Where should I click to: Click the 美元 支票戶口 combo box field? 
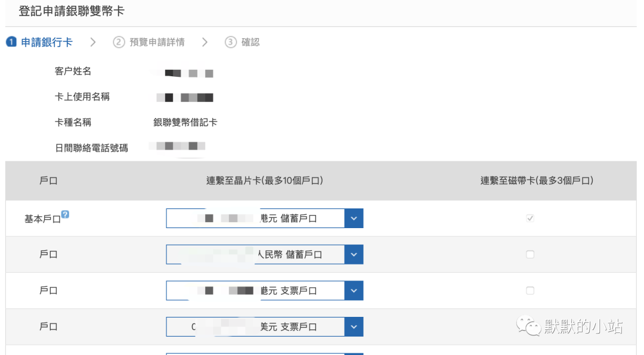(x=265, y=326)
